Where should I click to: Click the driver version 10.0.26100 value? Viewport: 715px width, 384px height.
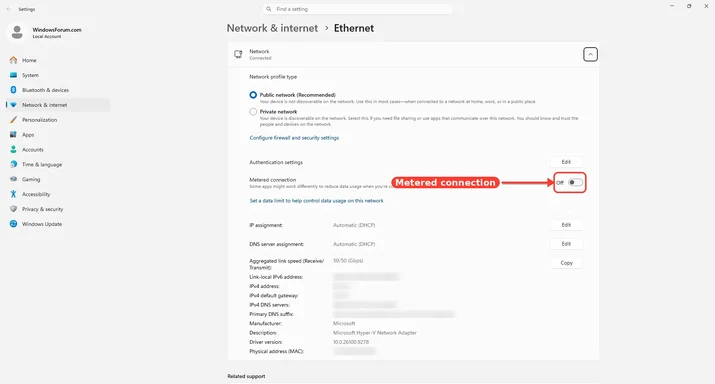coord(351,342)
